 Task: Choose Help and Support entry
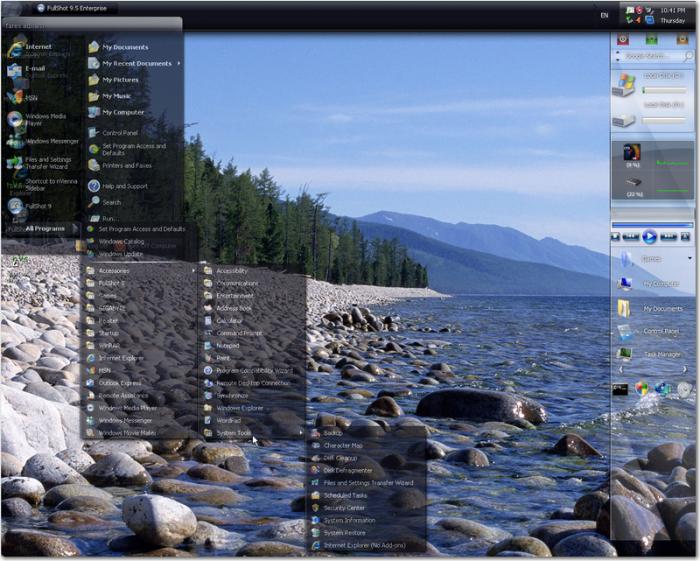[x=124, y=186]
